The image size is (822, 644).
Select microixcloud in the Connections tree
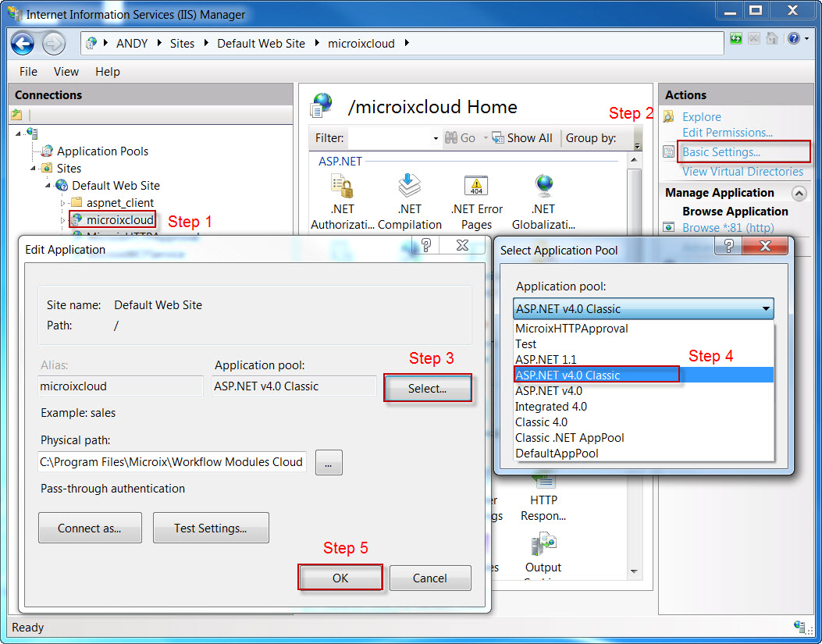click(119, 220)
